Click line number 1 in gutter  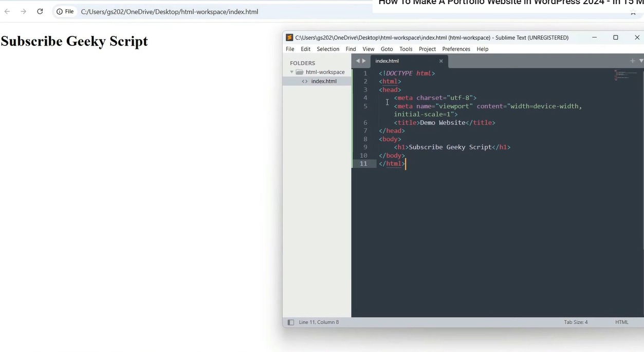(x=365, y=73)
